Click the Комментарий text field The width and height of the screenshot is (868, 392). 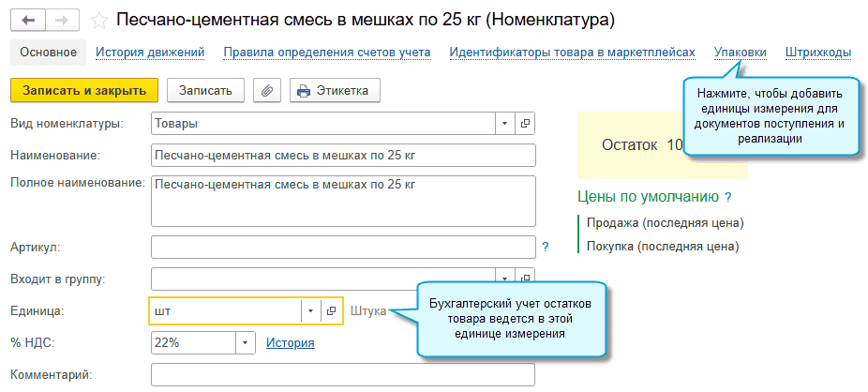coord(342,375)
